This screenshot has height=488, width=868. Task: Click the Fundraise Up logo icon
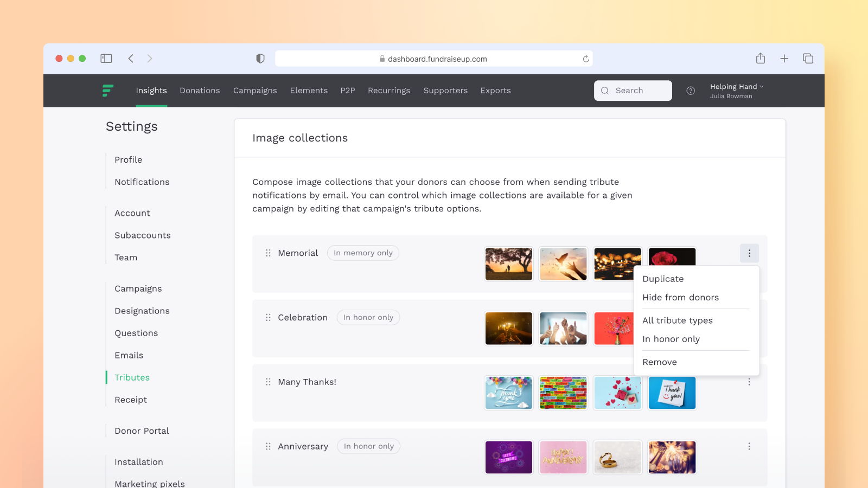pyautogui.click(x=108, y=91)
